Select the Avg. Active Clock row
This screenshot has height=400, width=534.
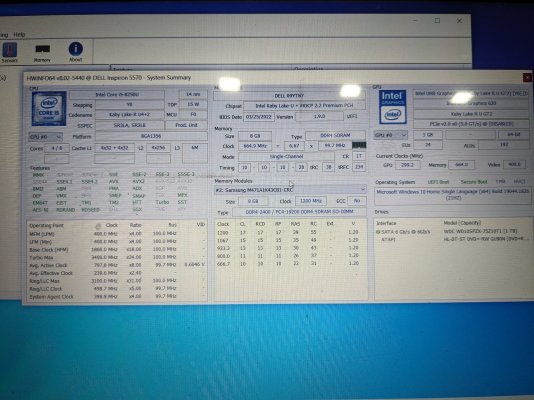[117, 265]
